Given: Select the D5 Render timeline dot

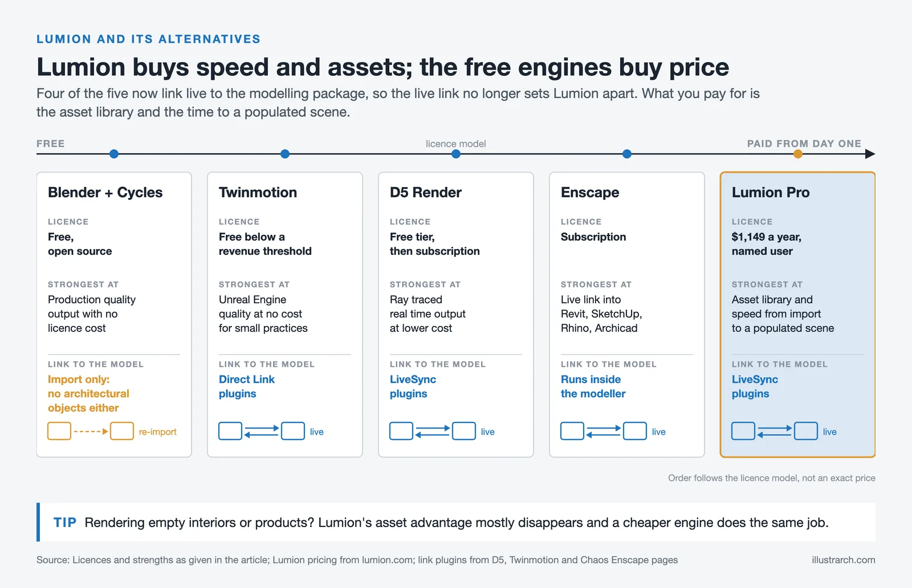Looking at the screenshot, I should point(456,154).
